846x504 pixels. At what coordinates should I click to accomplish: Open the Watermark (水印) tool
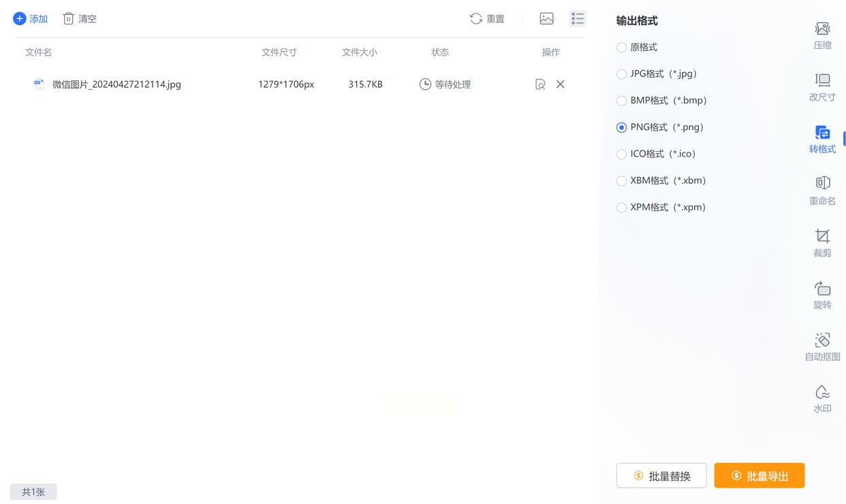pyautogui.click(x=822, y=399)
